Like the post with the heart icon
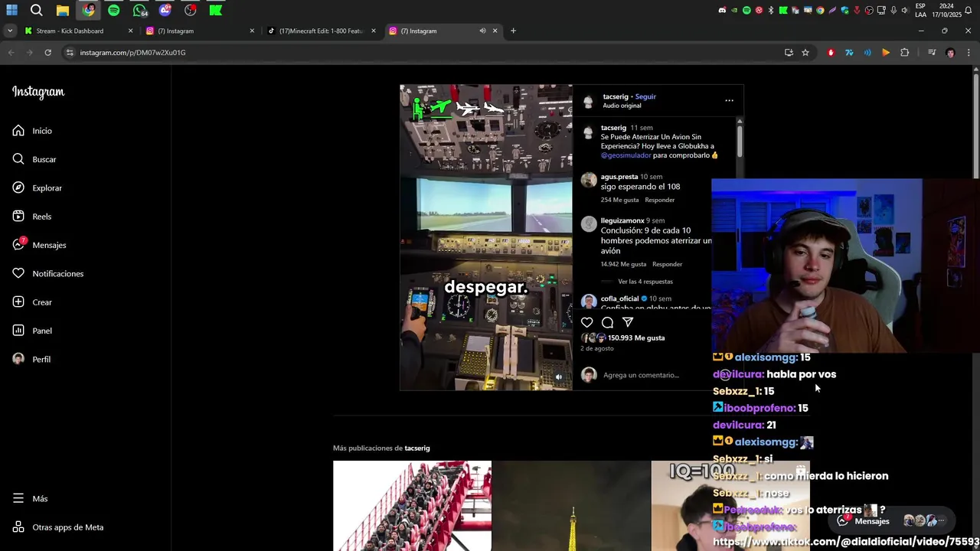This screenshot has height=551, width=980. click(586, 322)
